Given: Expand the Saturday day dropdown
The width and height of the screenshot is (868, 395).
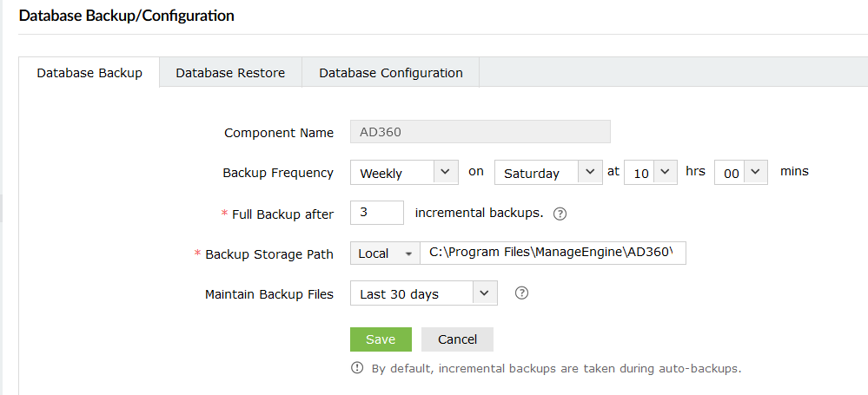Looking at the screenshot, I should coord(548,172).
